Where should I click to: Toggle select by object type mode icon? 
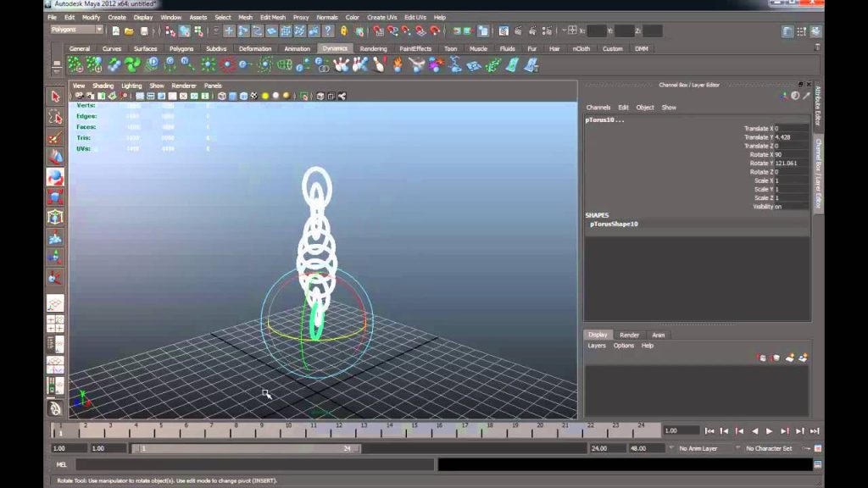(x=184, y=31)
